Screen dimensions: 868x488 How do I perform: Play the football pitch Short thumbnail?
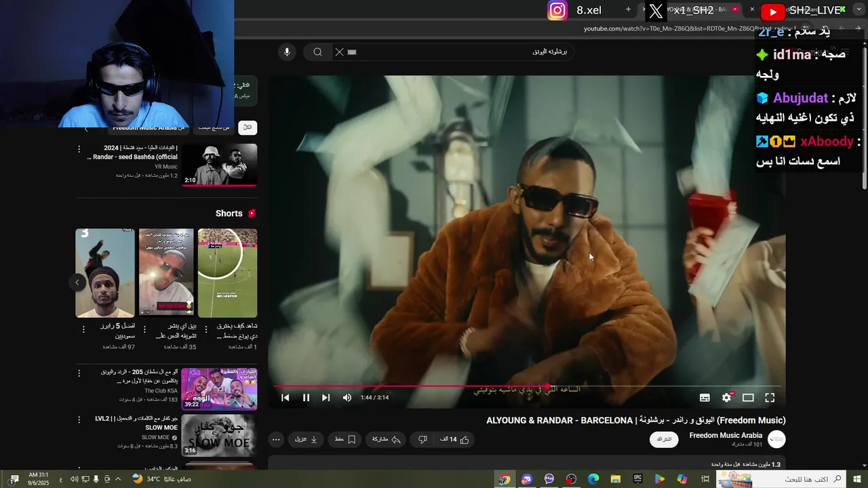click(227, 273)
